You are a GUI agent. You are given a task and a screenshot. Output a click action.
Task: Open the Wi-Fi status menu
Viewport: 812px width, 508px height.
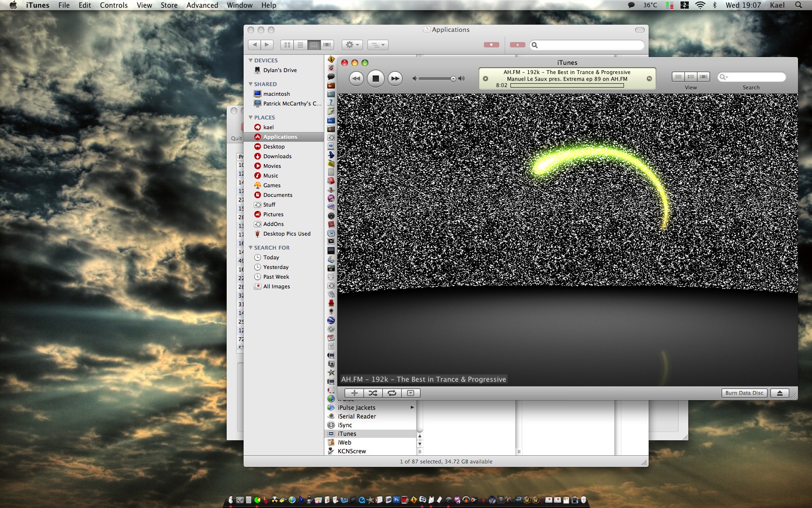(700, 5)
